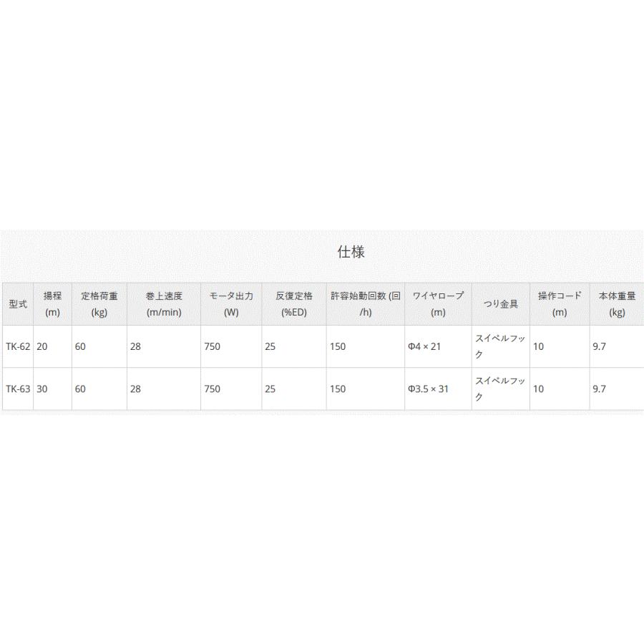644x644 pixels.
Task: Select the 型式 column header
Action: 18,304
